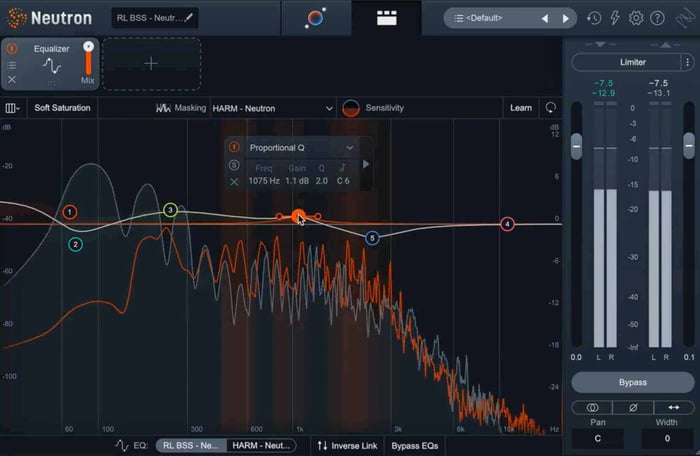Adjust the Sensitivity knob
Viewport: 700px width, 456px height.
351,109
